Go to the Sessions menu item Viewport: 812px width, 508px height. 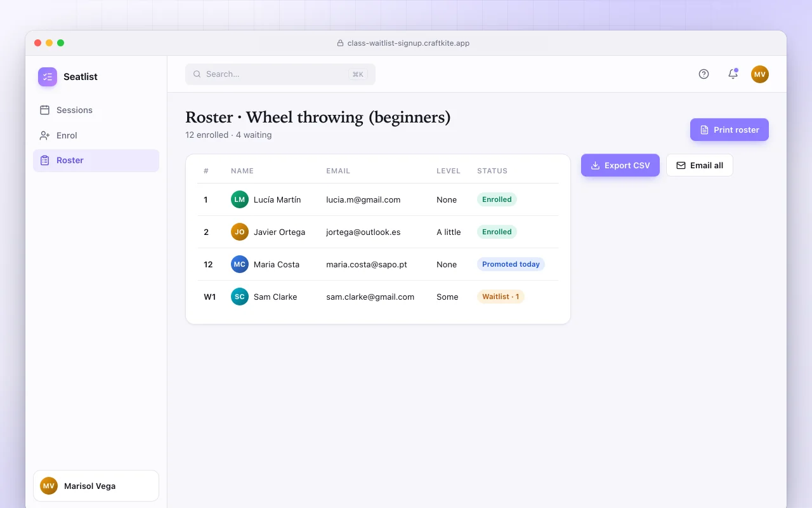tap(96, 110)
